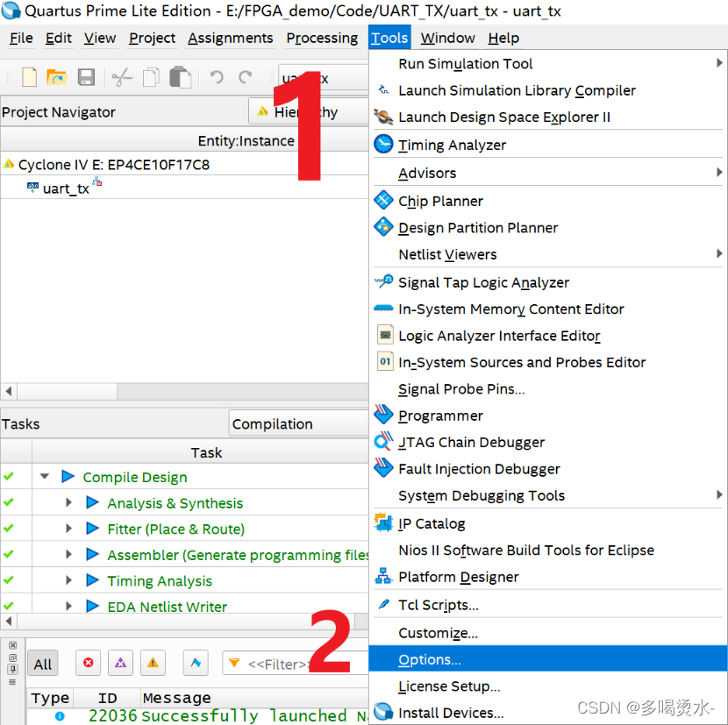Open the View menu
Screen dimensions: 728x725
(x=100, y=38)
